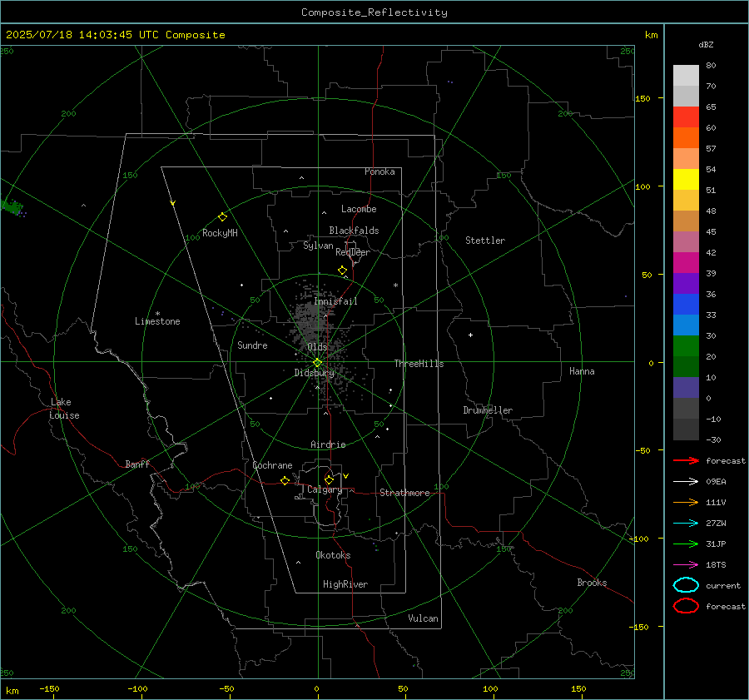The width and height of the screenshot is (749, 700).
Task: Click the cyan 27ZW arrow icon
Action: [x=686, y=524]
